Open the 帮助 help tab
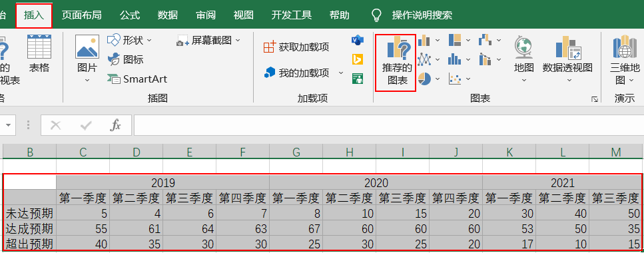Image resolution: width=644 pixels, height=253 pixels. [340, 15]
